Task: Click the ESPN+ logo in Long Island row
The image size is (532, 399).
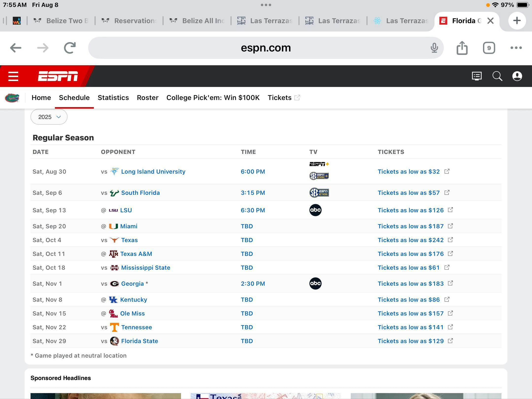Action: 319,164
